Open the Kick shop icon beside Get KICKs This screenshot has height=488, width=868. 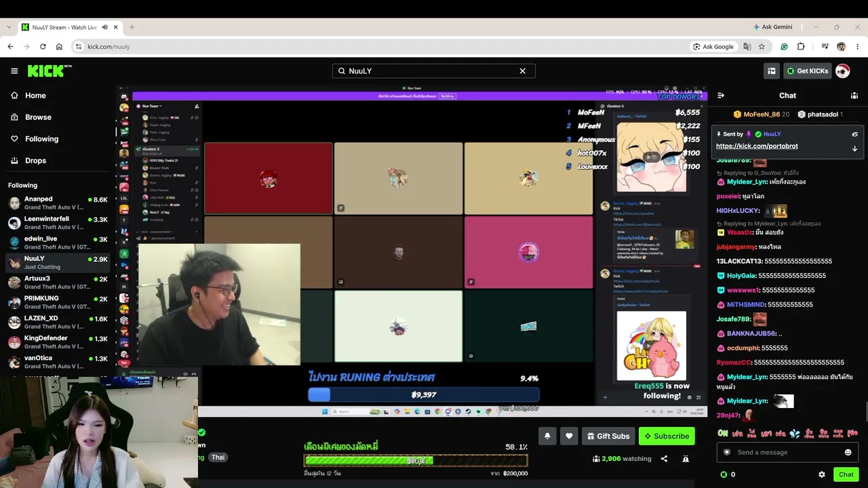point(772,70)
